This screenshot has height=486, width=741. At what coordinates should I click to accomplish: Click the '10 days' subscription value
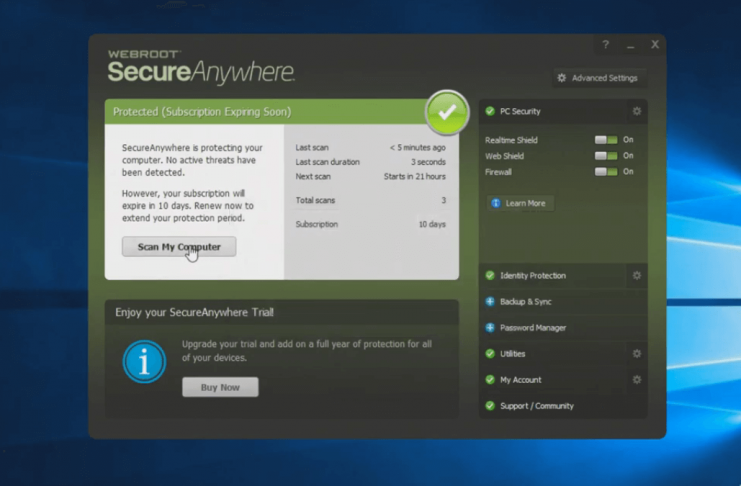pos(432,224)
